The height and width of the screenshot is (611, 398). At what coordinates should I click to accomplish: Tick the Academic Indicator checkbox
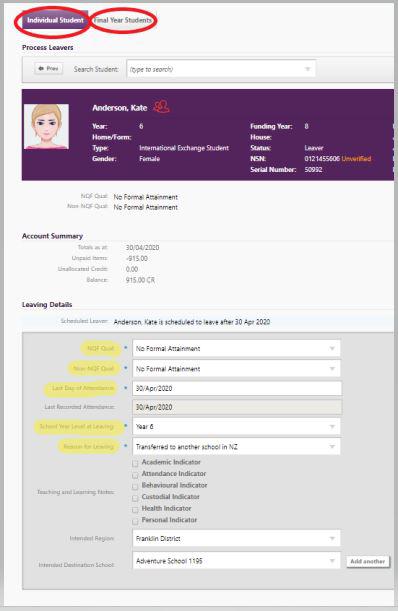click(x=135, y=464)
